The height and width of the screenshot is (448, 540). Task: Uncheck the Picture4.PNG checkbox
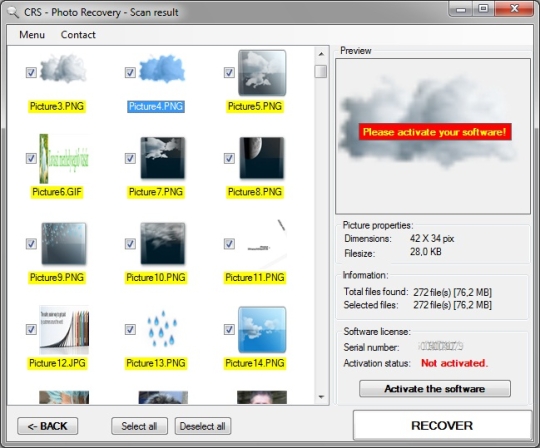[130, 72]
